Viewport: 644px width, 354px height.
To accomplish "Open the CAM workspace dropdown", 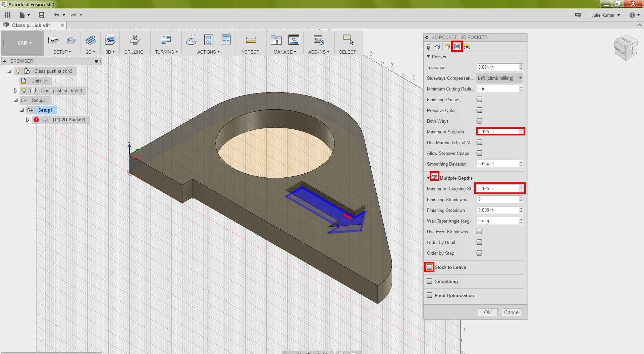I will (24, 43).
